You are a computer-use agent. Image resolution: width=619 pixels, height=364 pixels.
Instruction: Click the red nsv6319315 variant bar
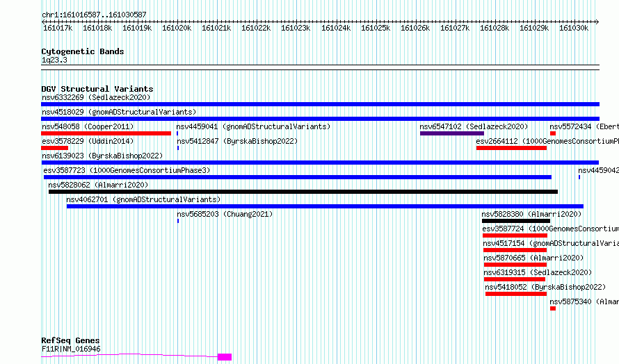(515, 279)
